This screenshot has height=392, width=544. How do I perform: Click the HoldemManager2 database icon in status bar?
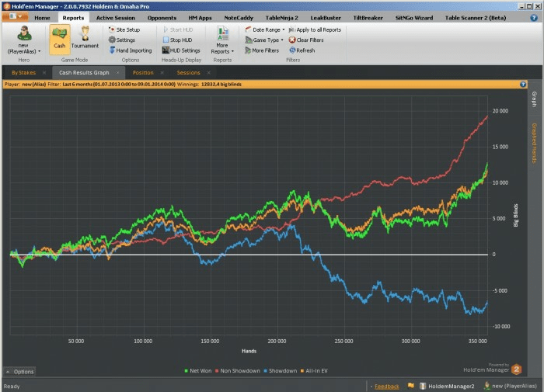[x=423, y=386]
